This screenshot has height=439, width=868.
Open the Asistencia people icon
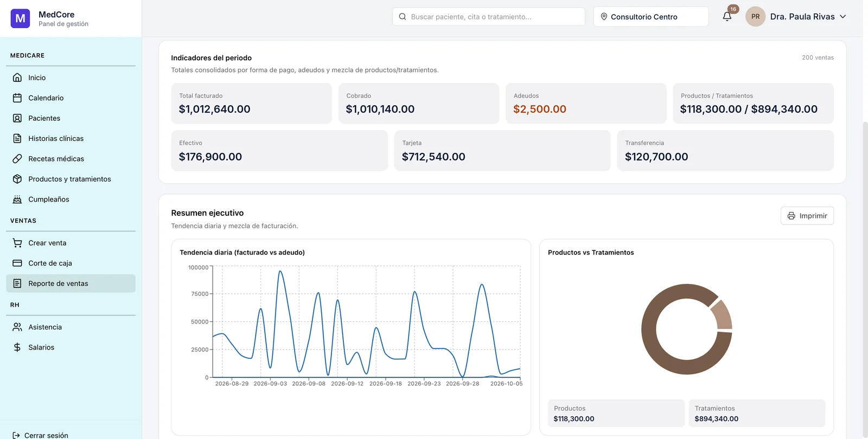pos(17,327)
